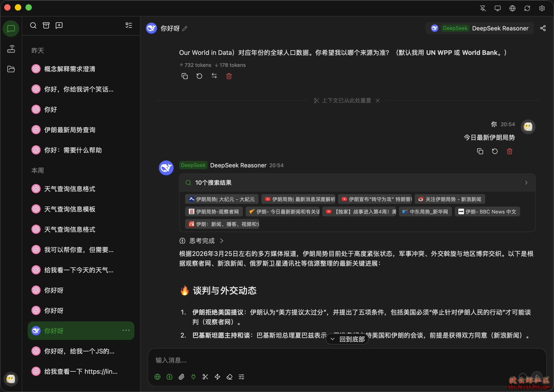Share the conversation via the share icon
Viewport: 554px width, 392px height.
[x=543, y=28]
